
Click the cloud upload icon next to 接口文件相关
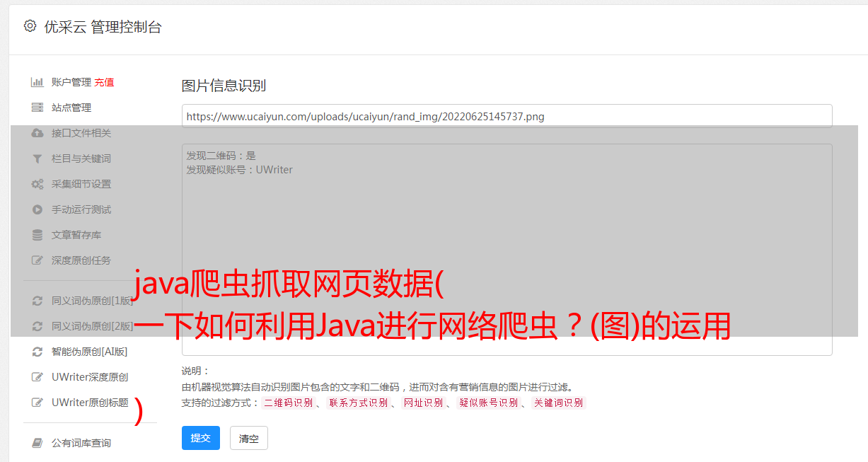click(x=37, y=133)
